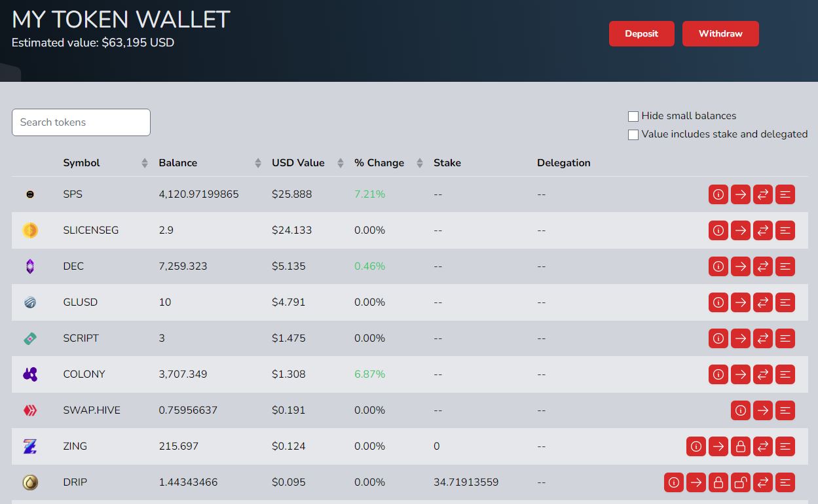Send SCRIPT tokens via arrow icon

click(741, 338)
